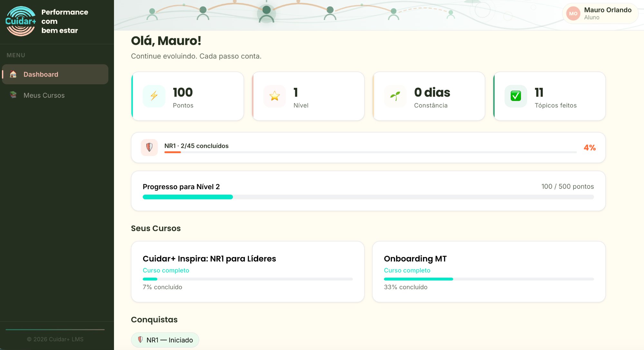Click the house icon beside Dashboard
Viewport: 644px width, 350px height.
[14, 74]
